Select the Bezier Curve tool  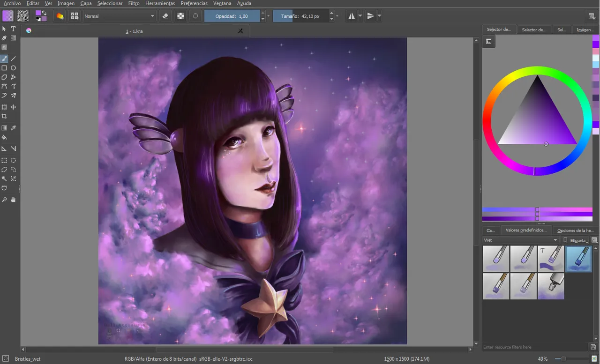click(x=4, y=86)
